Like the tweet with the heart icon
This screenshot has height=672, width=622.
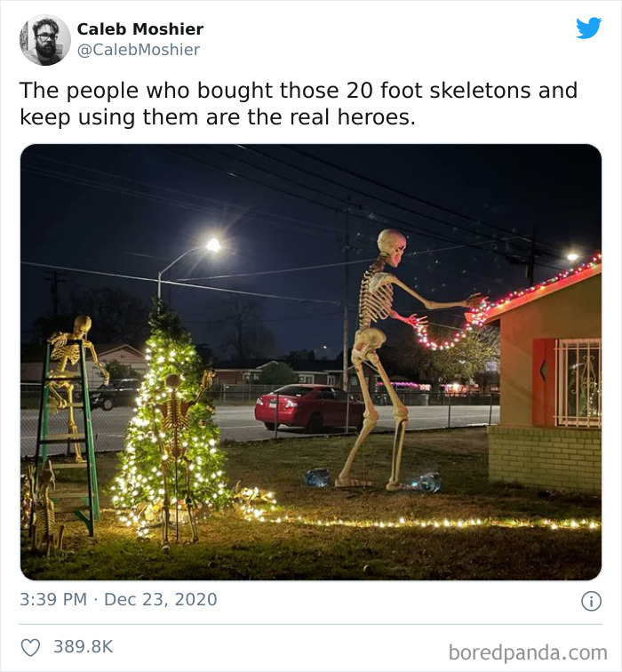(x=31, y=647)
